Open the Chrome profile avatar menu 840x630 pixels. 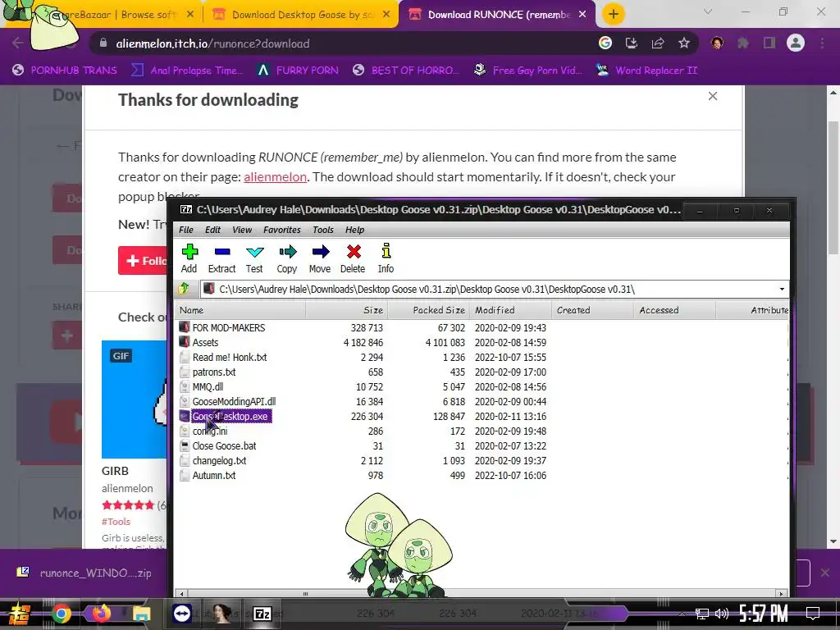796,43
